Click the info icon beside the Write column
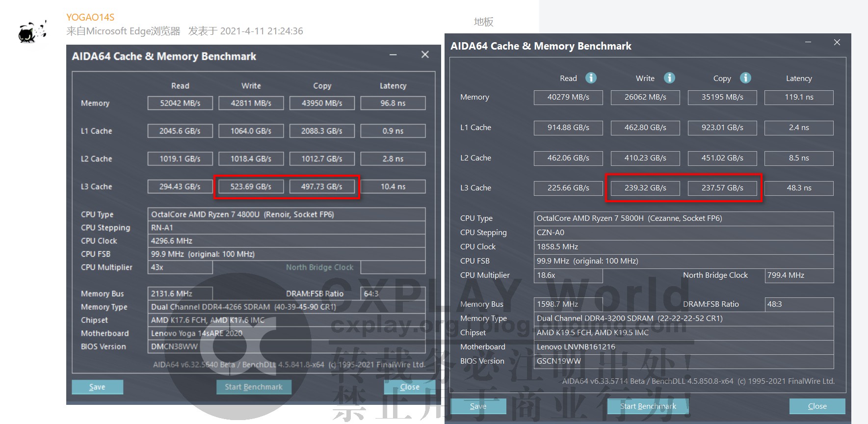 point(669,78)
